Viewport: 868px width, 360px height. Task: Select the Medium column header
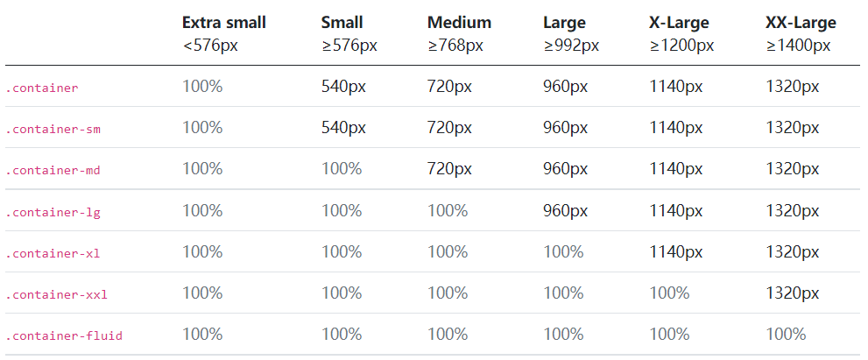pyautogui.click(x=459, y=23)
